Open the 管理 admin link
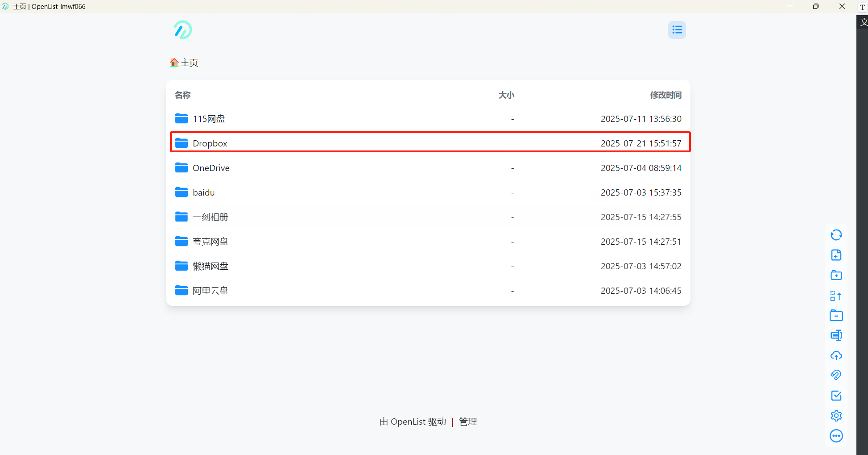The image size is (868, 455). (468, 422)
